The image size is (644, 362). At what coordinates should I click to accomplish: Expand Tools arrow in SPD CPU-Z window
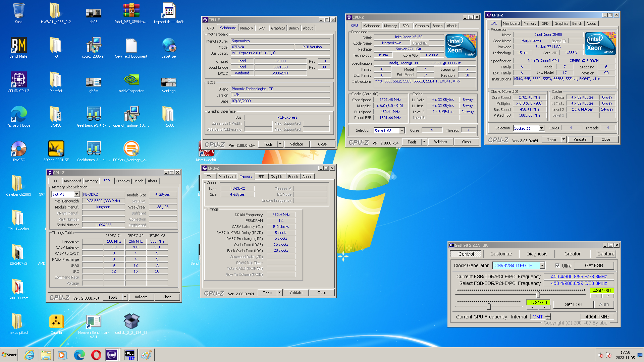[x=125, y=297]
